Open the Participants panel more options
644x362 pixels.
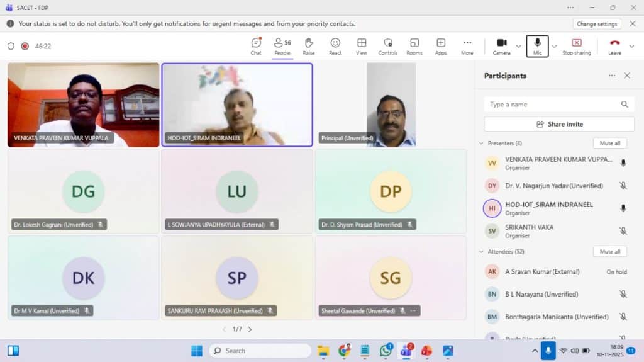coord(612,76)
